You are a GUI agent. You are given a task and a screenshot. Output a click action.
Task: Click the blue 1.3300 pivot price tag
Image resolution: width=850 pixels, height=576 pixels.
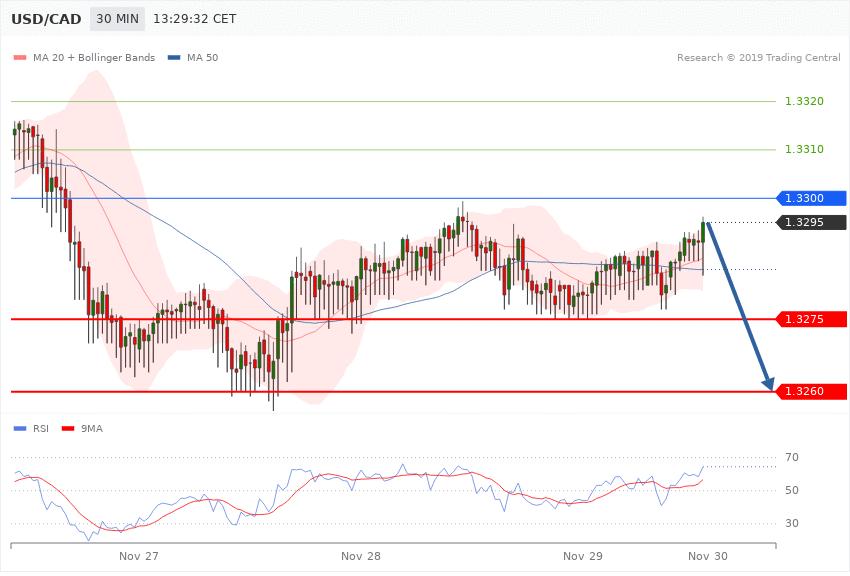pos(812,198)
